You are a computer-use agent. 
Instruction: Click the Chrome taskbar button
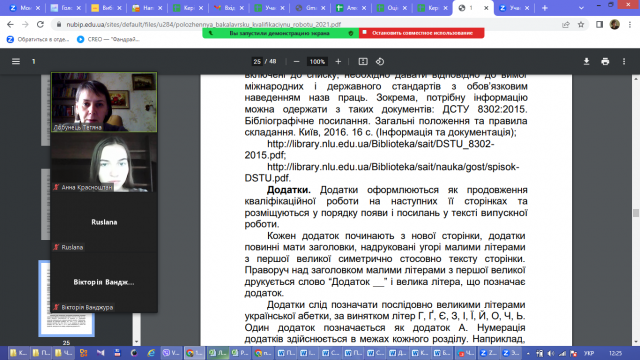pos(194,353)
